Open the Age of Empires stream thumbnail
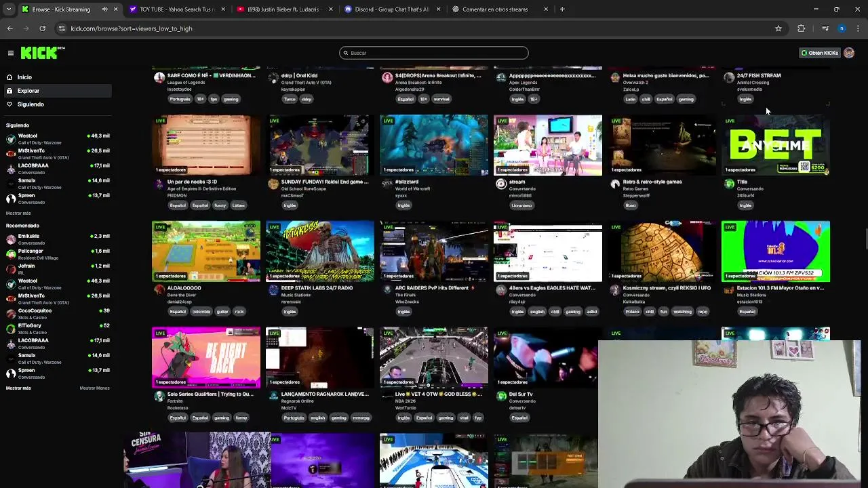 (x=206, y=145)
